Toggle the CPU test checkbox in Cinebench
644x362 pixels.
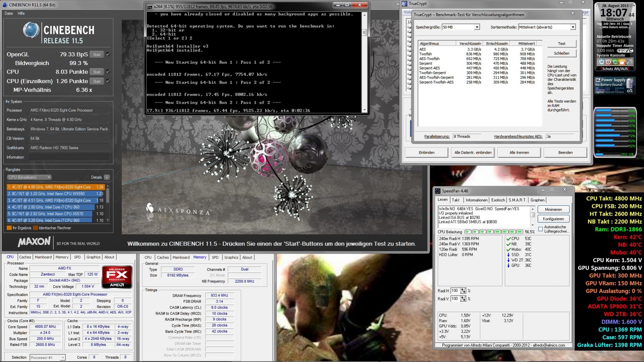click(108, 71)
